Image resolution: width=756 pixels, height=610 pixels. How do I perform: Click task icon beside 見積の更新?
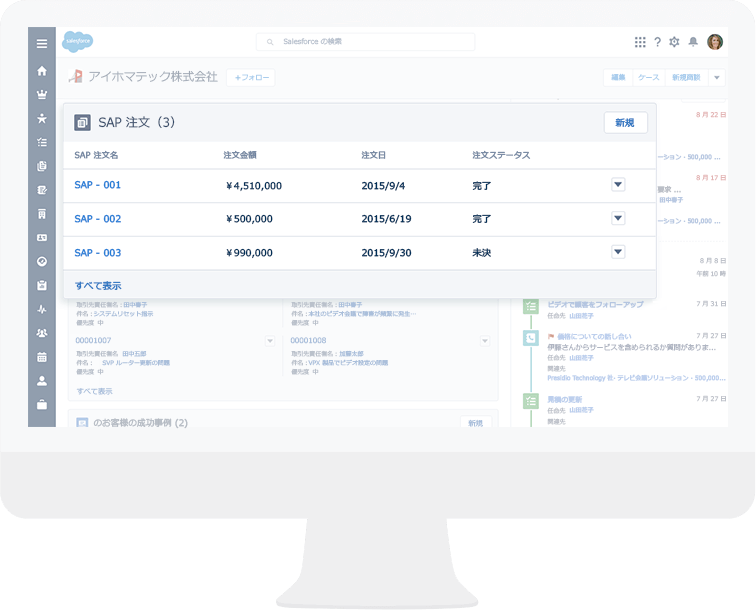[x=531, y=401]
